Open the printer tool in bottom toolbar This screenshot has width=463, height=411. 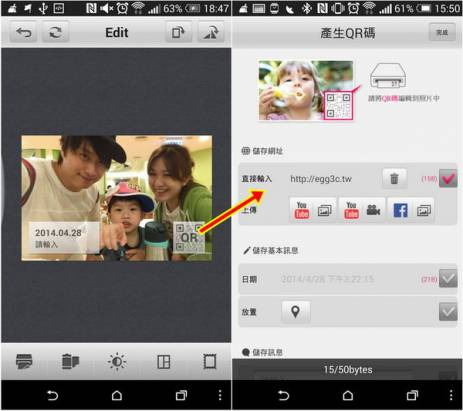pyautogui.click(x=24, y=361)
